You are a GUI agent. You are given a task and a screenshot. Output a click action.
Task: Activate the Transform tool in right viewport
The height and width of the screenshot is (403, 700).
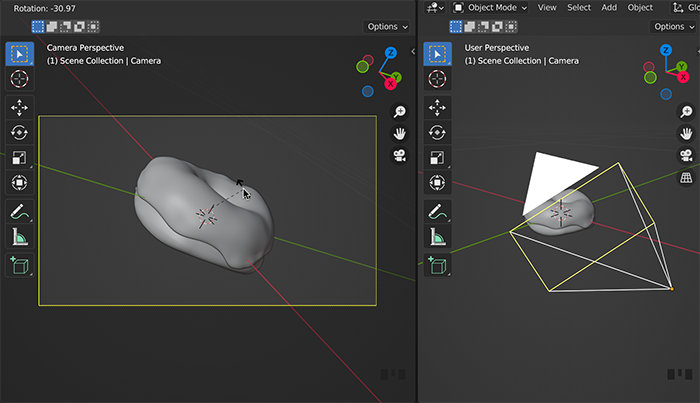437,183
